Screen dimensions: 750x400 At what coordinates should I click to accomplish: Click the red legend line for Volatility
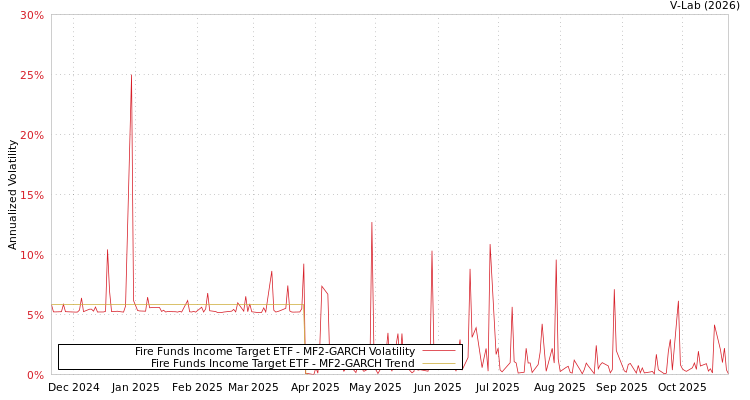(x=439, y=352)
